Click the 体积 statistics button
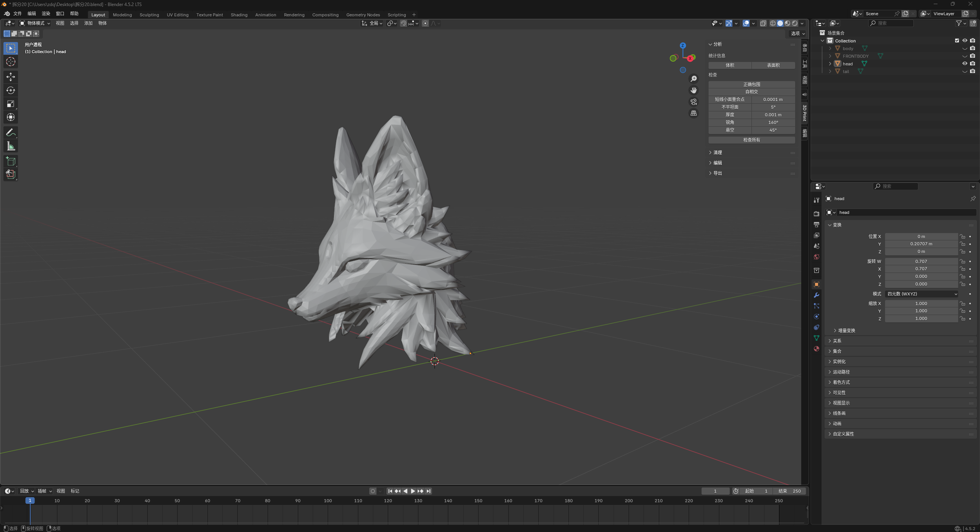Screen dimensions: 980x532 [x=730, y=65]
